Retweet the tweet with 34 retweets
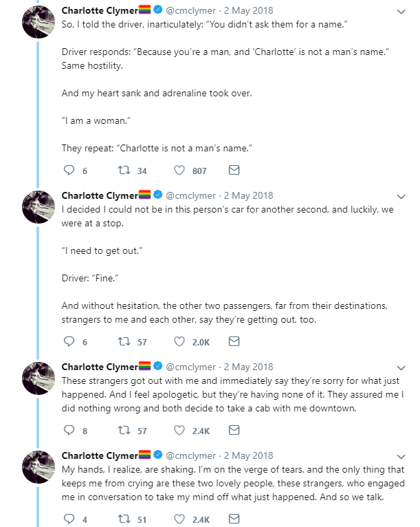420x527 pixels. (124, 170)
